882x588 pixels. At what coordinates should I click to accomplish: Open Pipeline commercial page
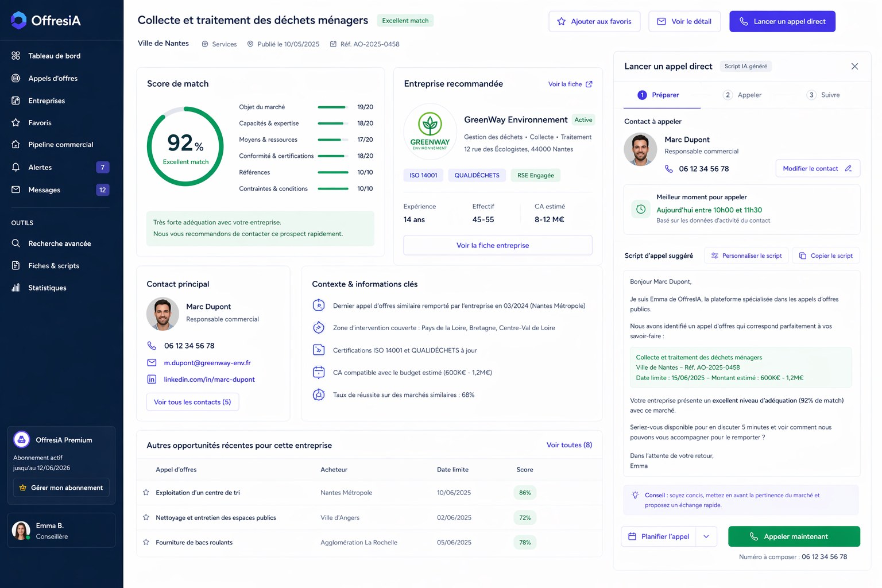click(x=61, y=145)
